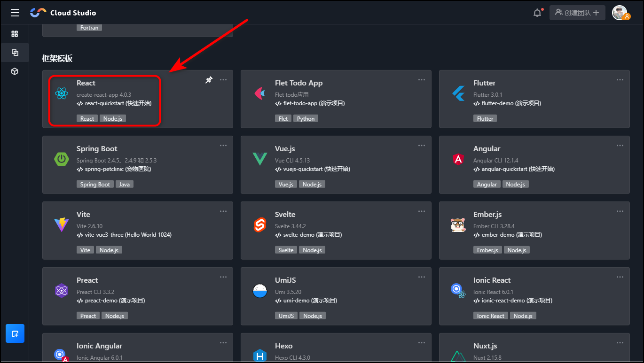Open the Vite card more options
Viewport: 644px width, 363px height.
[x=223, y=211]
